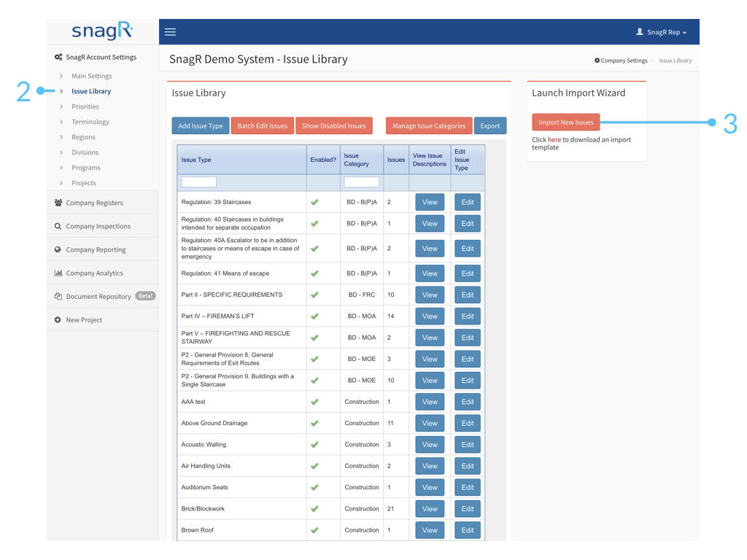Click enabled checkmark for Brown Roof
Image resolution: width=747 pixels, height=560 pixels.
(314, 531)
